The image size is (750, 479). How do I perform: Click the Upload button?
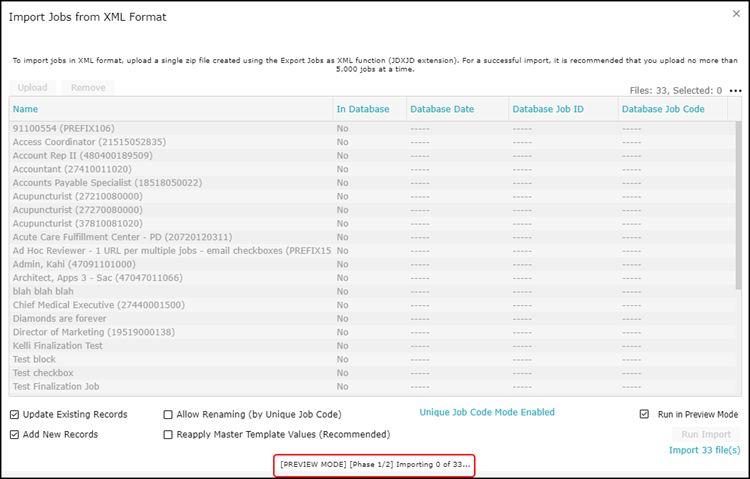point(33,88)
